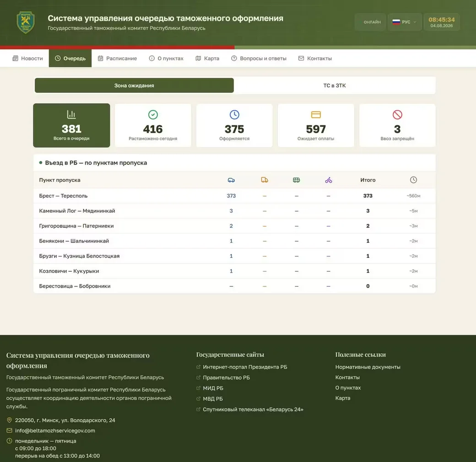The image size is (476, 462).
Task: Click the wait-time clock column icon
Action: (413, 180)
